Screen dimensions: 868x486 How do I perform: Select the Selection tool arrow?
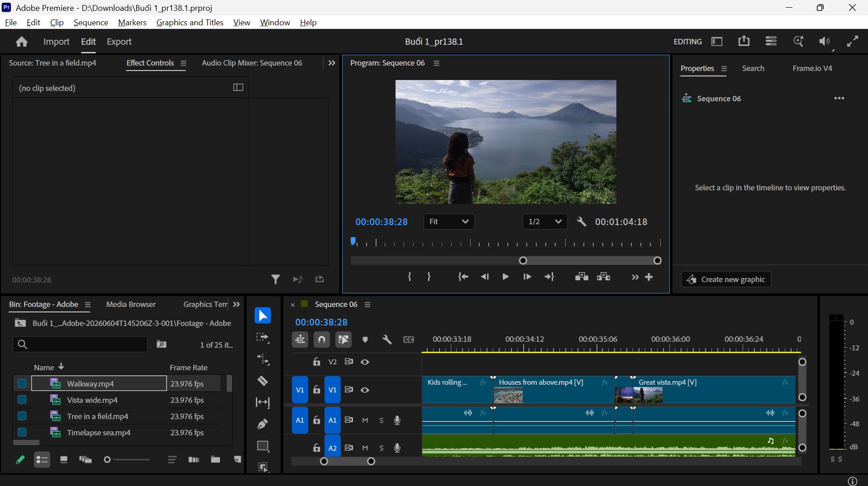click(x=262, y=315)
